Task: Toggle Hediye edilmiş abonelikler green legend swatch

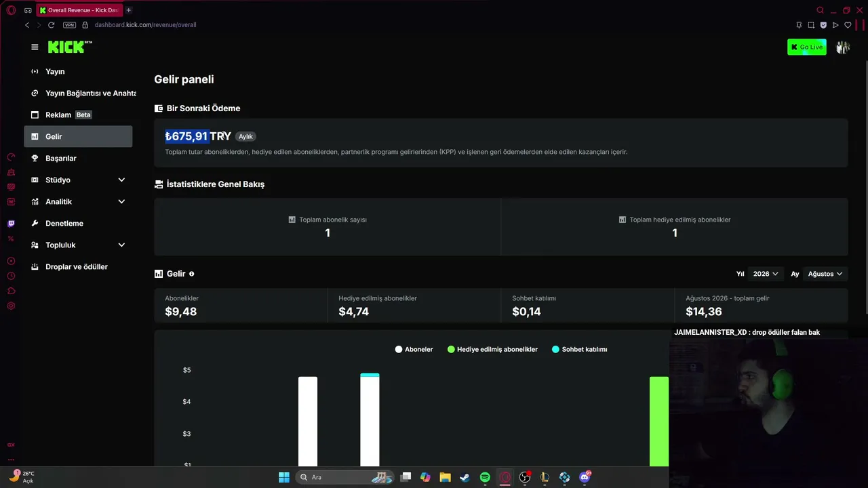Action: 451,350
